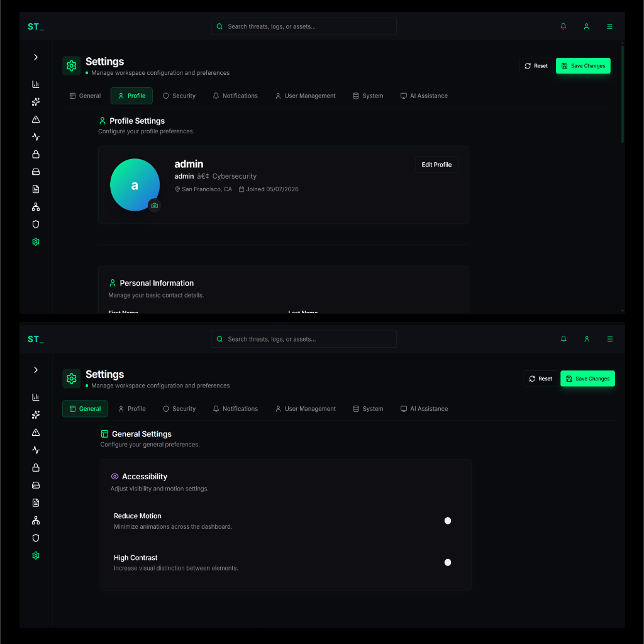The width and height of the screenshot is (644, 644).
Task: Click Reset in the General view
Action: click(540, 379)
